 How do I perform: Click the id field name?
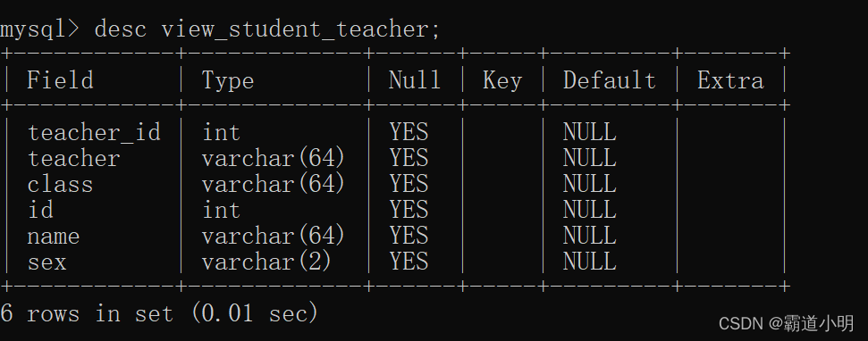tap(40, 210)
